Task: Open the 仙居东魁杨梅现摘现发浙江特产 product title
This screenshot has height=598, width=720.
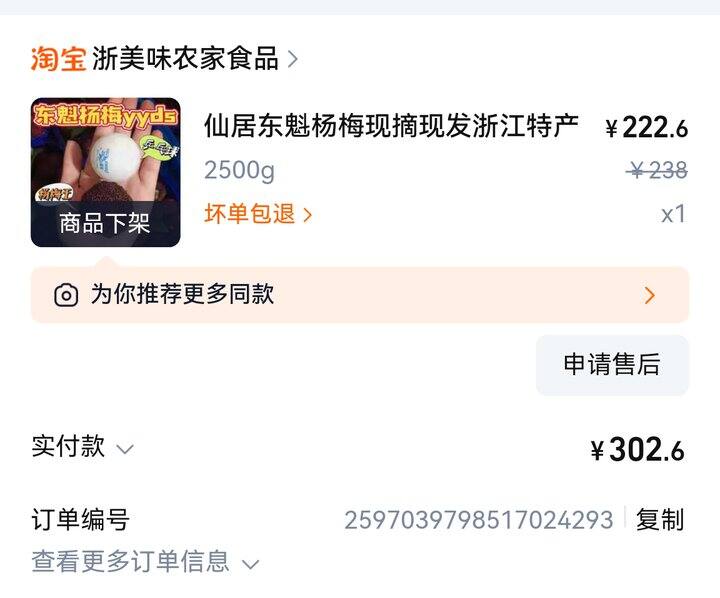Action: click(391, 126)
